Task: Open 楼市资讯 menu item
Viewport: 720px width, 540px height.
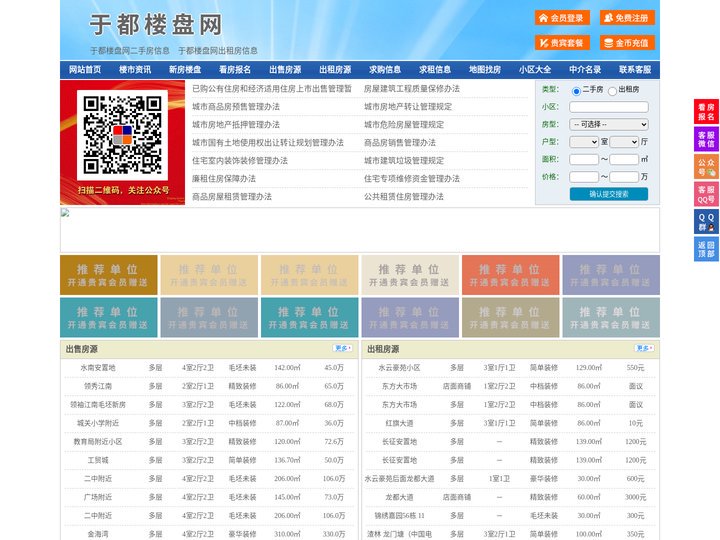Action: click(x=135, y=70)
